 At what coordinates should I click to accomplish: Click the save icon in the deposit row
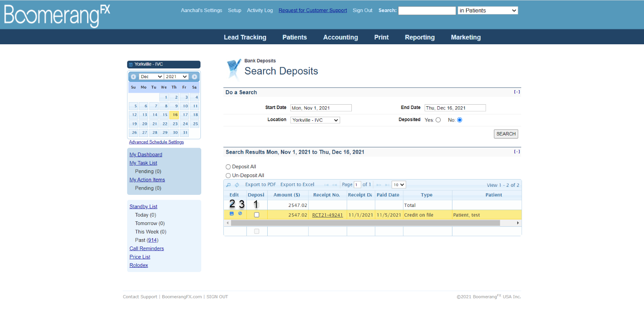(231, 214)
